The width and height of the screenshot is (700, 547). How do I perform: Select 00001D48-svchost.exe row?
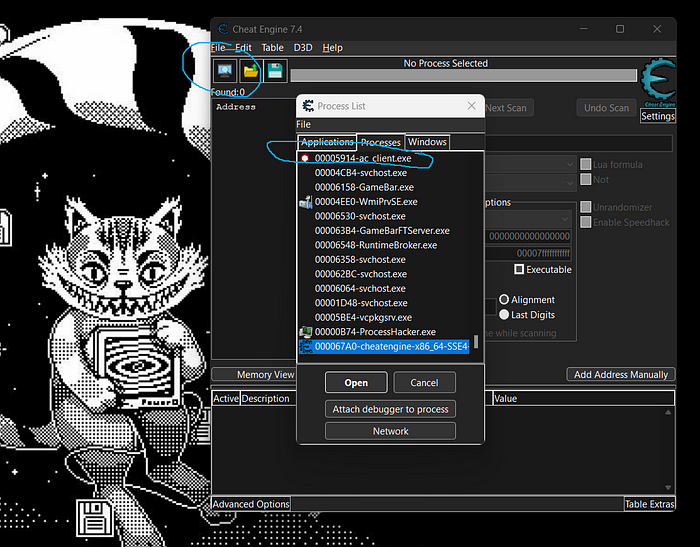[x=385, y=303]
